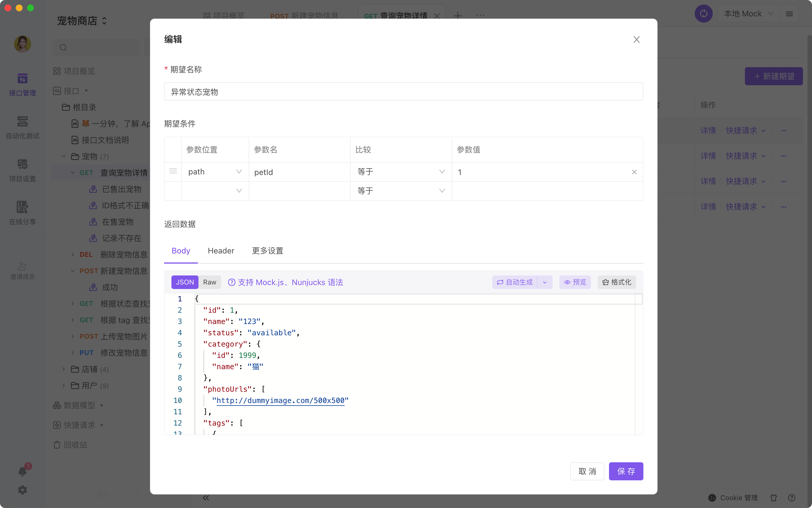Click the 新建期望 button
Image resolution: width=812 pixels, height=508 pixels.
[x=773, y=76]
